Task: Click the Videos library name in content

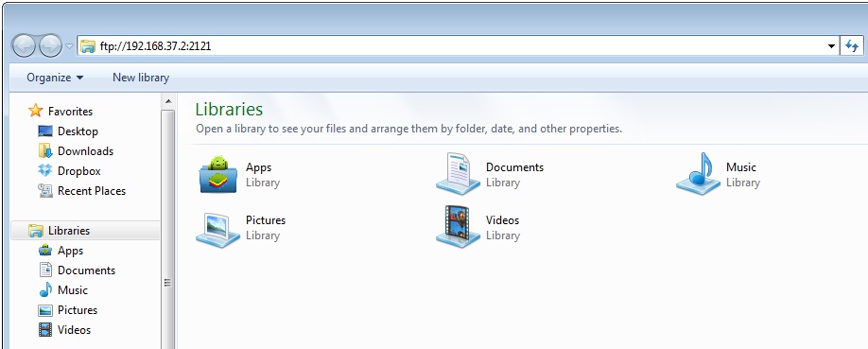Action: coord(503,220)
